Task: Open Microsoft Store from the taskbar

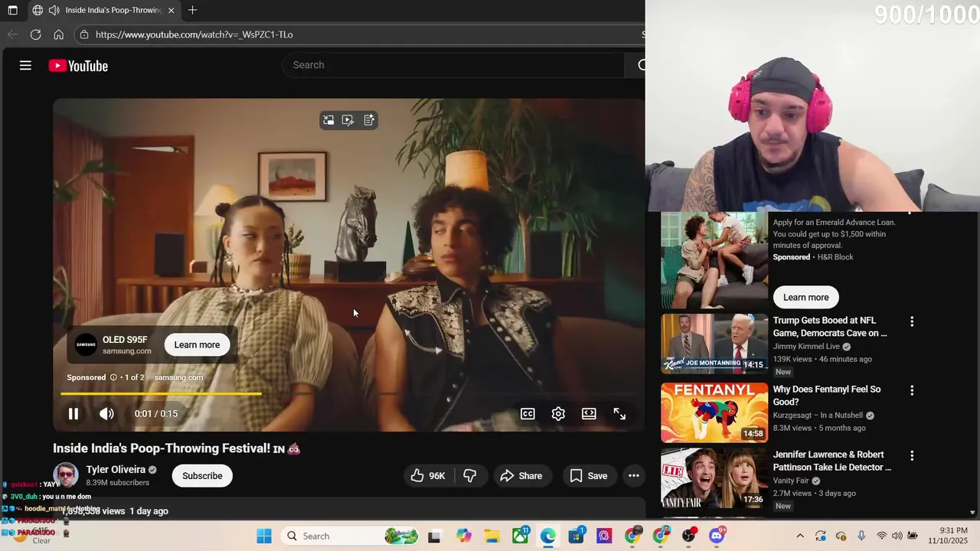Action: pos(577,535)
